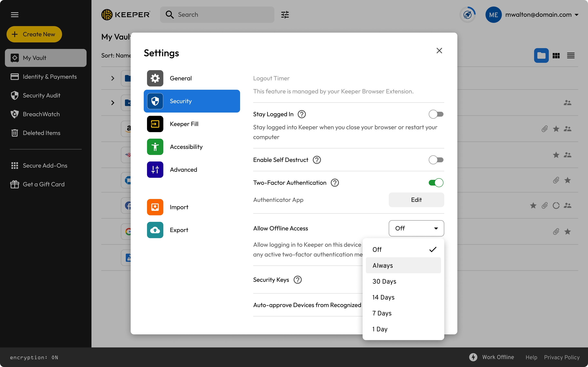The image size is (588, 367).
Task: Click the search filter options icon
Action: point(285,14)
